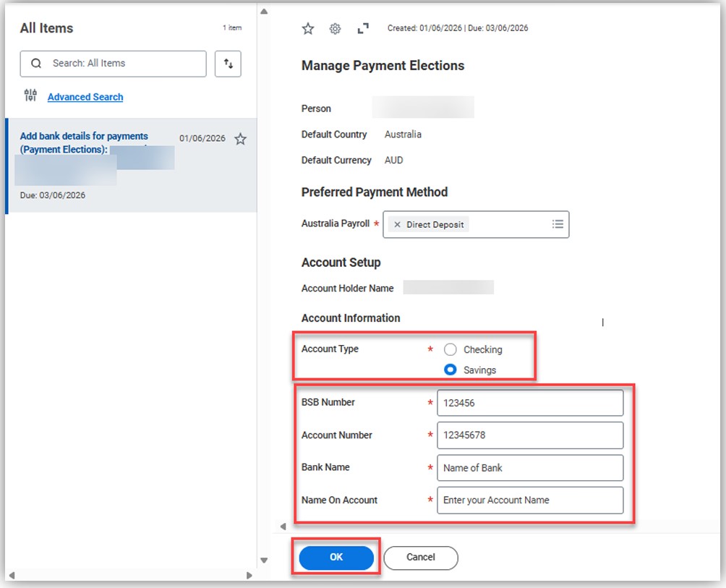Remove the Direct Deposit selection chip
The height and width of the screenshot is (588, 726).
click(x=397, y=224)
